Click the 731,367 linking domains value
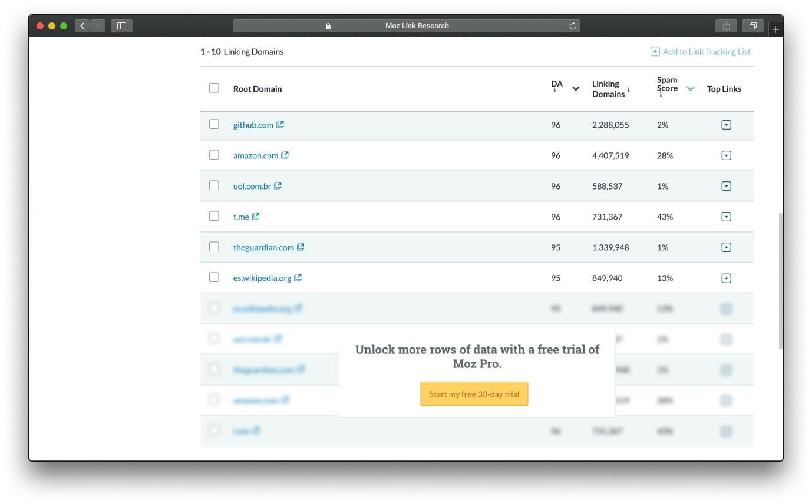 (607, 217)
